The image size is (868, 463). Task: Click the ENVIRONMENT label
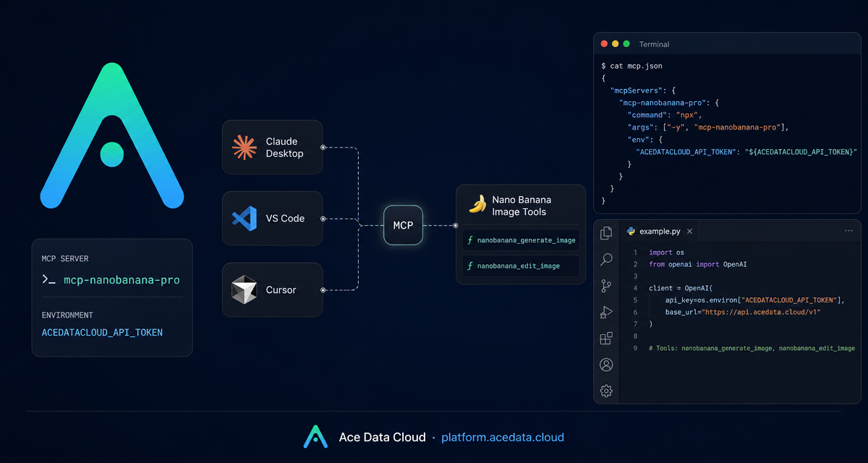[67, 315]
